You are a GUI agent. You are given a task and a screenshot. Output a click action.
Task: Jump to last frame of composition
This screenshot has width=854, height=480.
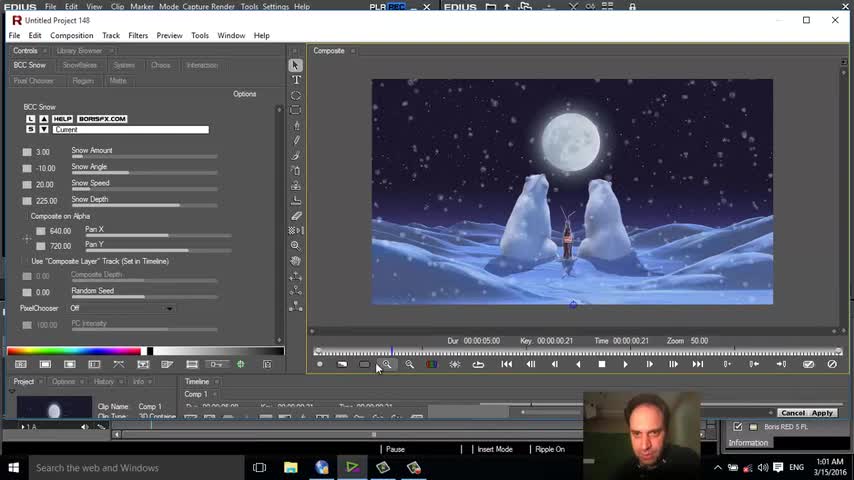coord(698,364)
